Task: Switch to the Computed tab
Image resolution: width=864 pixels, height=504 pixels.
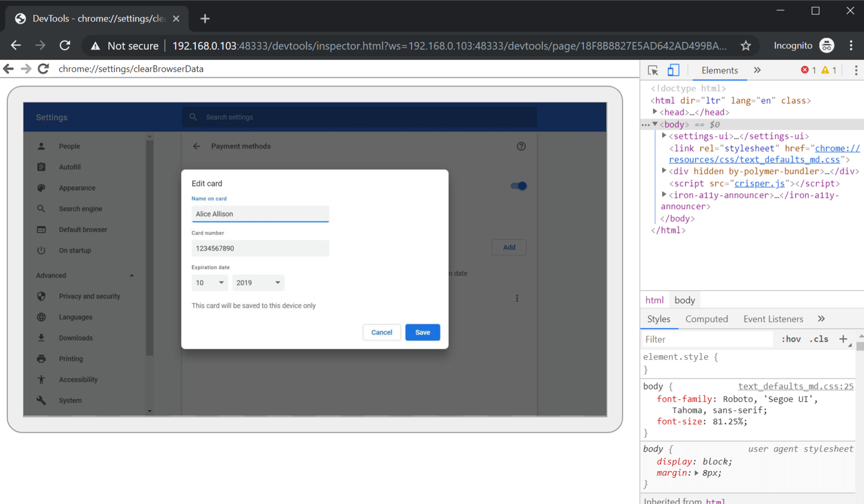Action: click(706, 318)
